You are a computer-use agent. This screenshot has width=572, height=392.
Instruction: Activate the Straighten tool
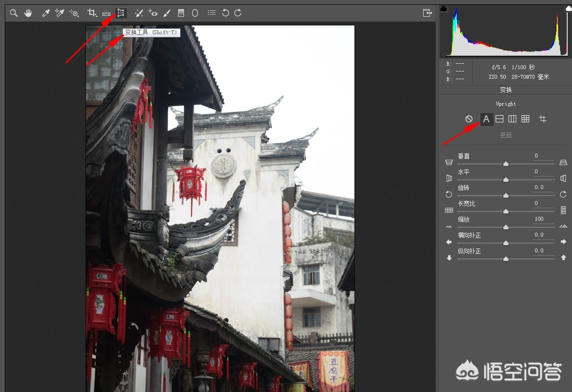(107, 13)
